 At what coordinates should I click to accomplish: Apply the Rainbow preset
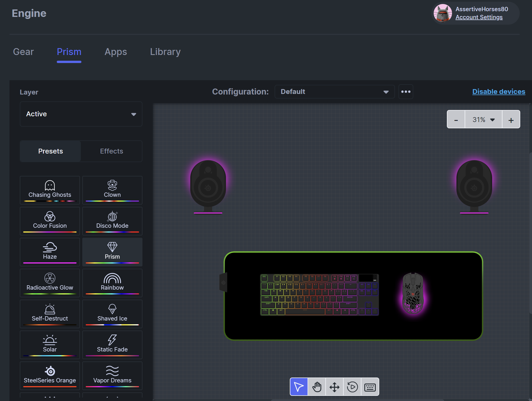(112, 283)
